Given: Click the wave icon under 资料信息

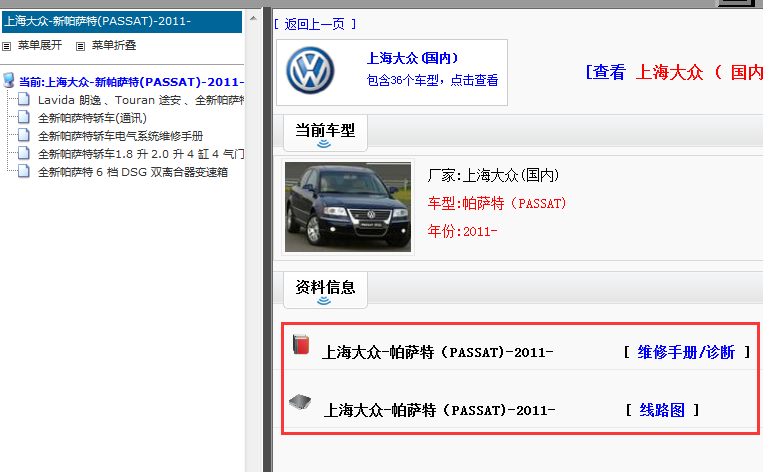Looking at the screenshot, I should click(324, 301).
